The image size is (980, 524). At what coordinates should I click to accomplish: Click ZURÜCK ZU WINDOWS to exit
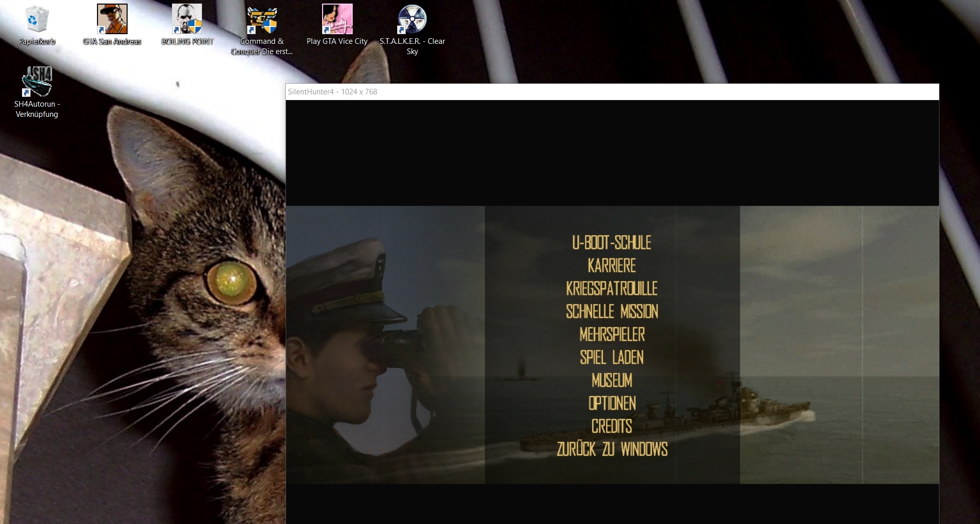(x=611, y=450)
